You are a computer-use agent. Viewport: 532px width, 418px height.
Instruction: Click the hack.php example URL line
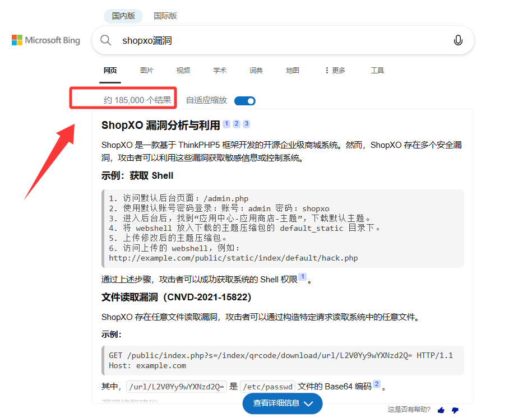click(233, 258)
